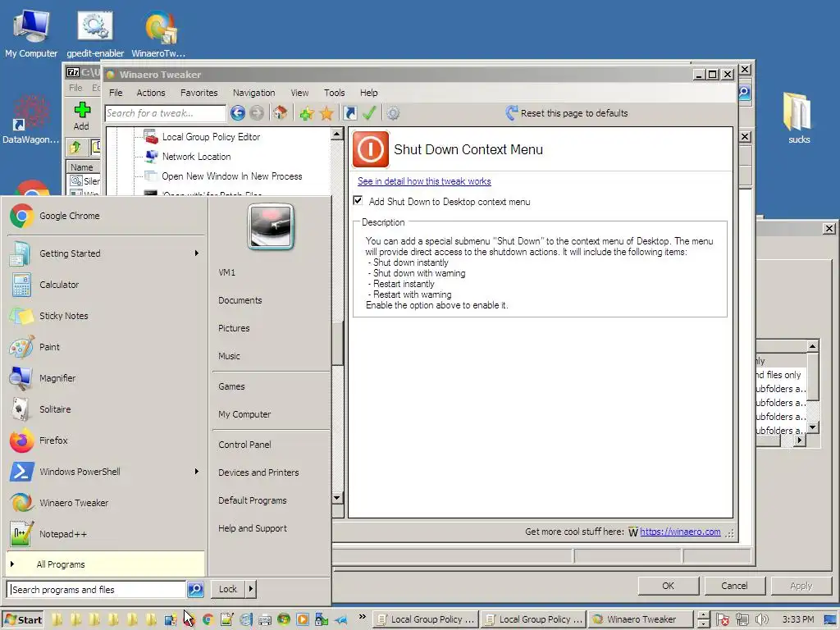Open the Actions menu
840x630 pixels.
(151, 93)
